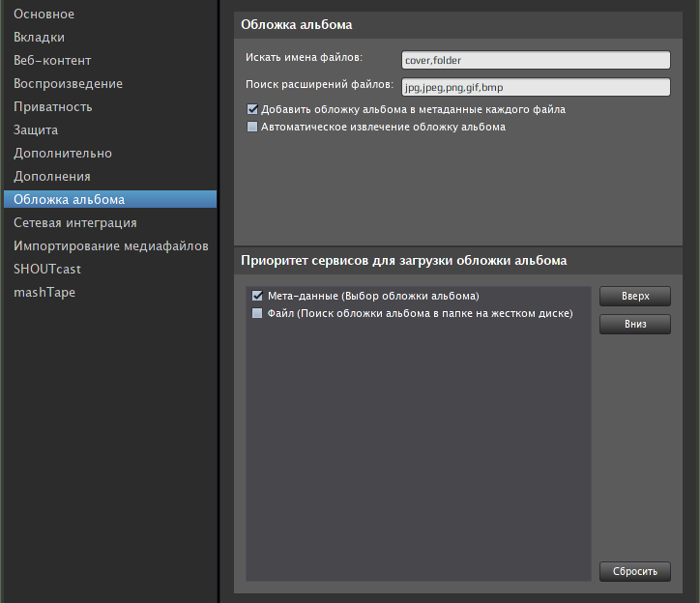Click the Вверх button
The height and width of the screenshot is (603, 700).
click(x=635, y=296)
